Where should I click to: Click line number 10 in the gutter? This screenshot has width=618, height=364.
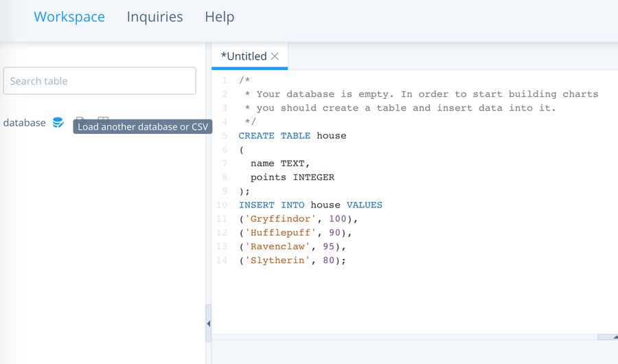click(x=222, y=205)
